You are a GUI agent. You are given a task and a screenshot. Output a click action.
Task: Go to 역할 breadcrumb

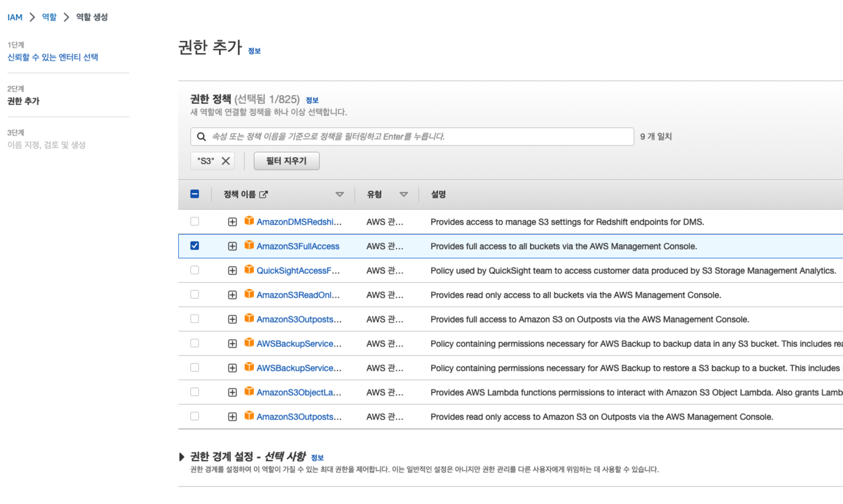(x=49, y=17)
